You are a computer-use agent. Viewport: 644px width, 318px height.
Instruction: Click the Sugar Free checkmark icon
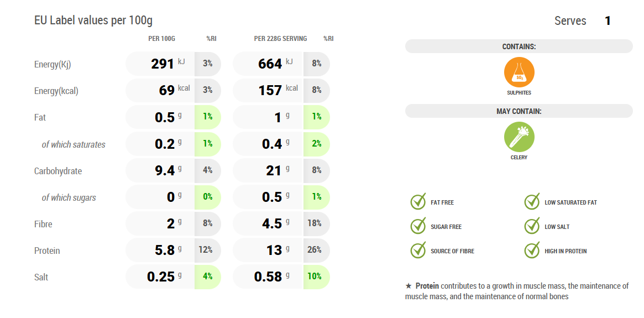point(418,226)
